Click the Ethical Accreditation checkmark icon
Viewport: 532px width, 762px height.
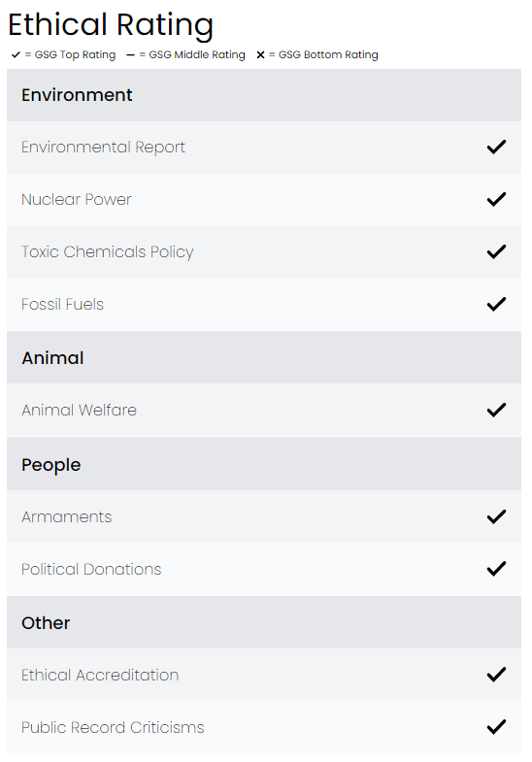coord(496,675)
